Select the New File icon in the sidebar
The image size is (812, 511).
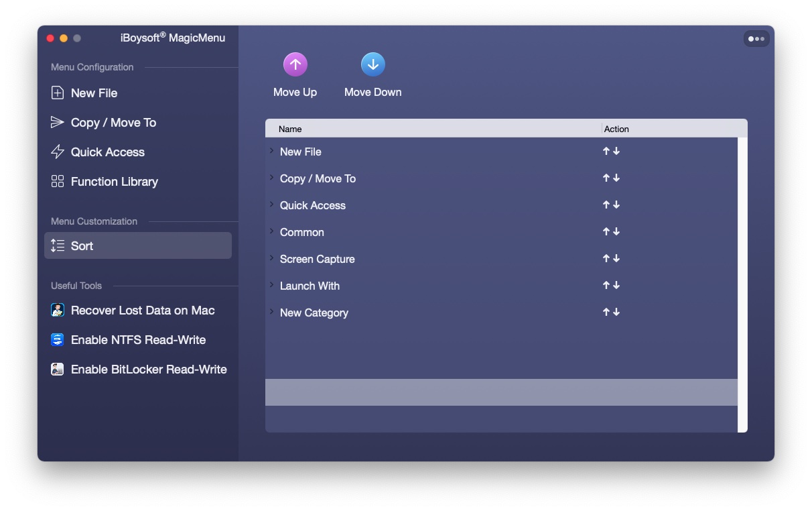[58, 93]
